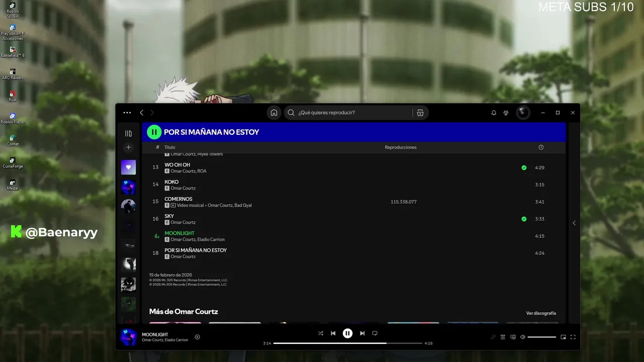
Task: Open the play queue icon
Action: click(x=503, y=337)
